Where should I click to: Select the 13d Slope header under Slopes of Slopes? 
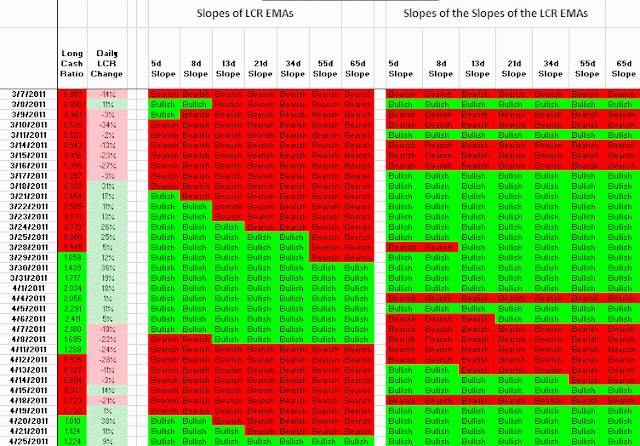(478, 69)
